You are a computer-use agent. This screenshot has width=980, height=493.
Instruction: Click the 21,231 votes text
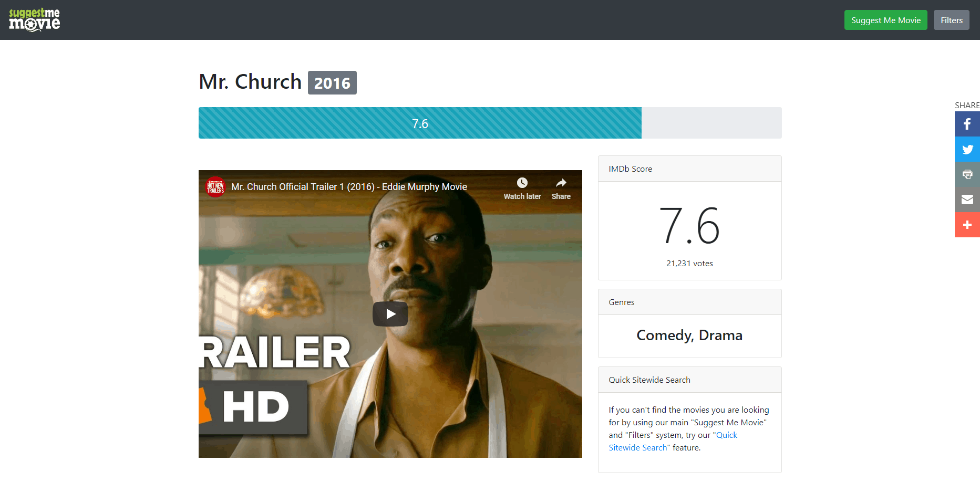pos(689,264)
